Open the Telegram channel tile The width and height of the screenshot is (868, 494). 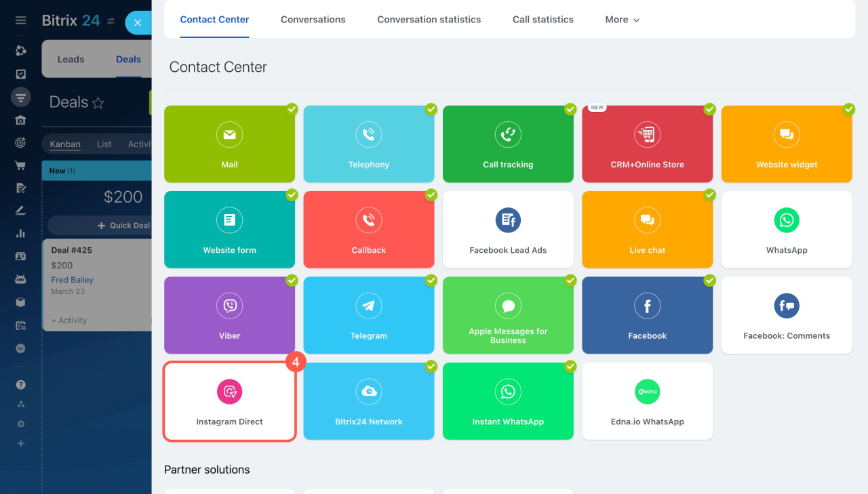[369, 315]
